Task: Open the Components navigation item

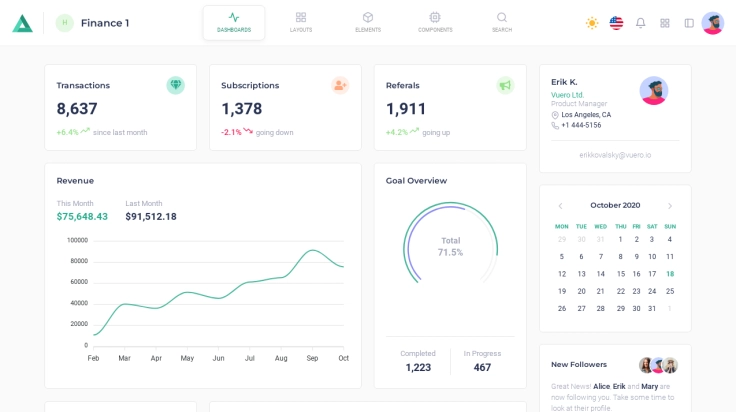Action: [435, 22]
